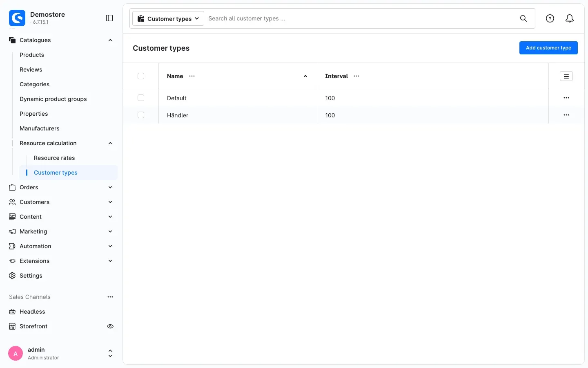
Task: Click the Shopware logo icon
Action: (17, 18)
